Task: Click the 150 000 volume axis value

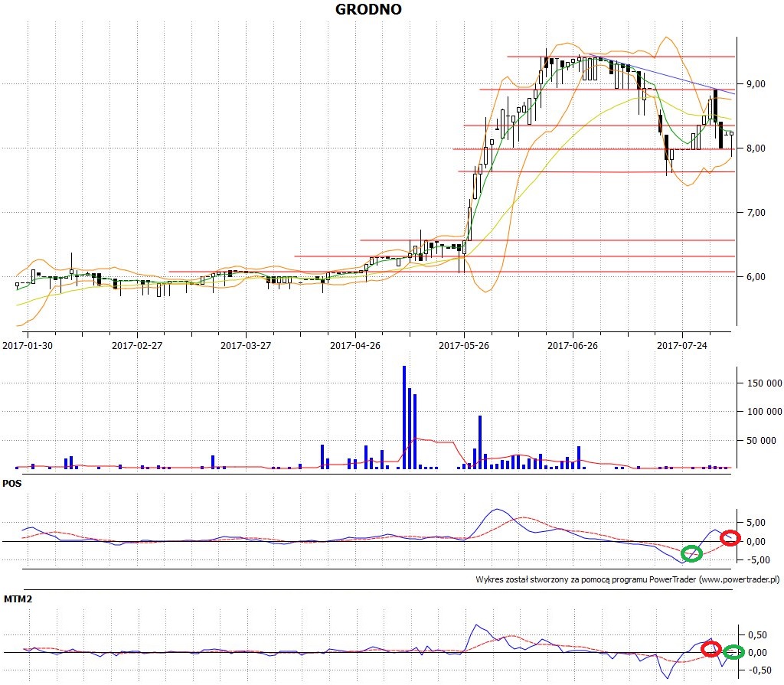Action: pos(764,383)
